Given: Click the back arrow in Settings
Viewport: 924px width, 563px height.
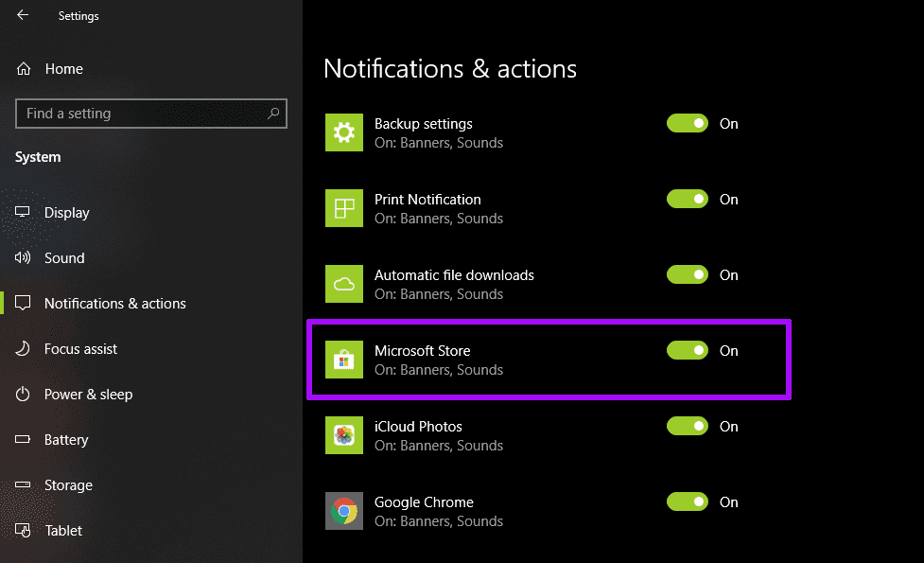Looking at the screenshot, I should 23,15.
